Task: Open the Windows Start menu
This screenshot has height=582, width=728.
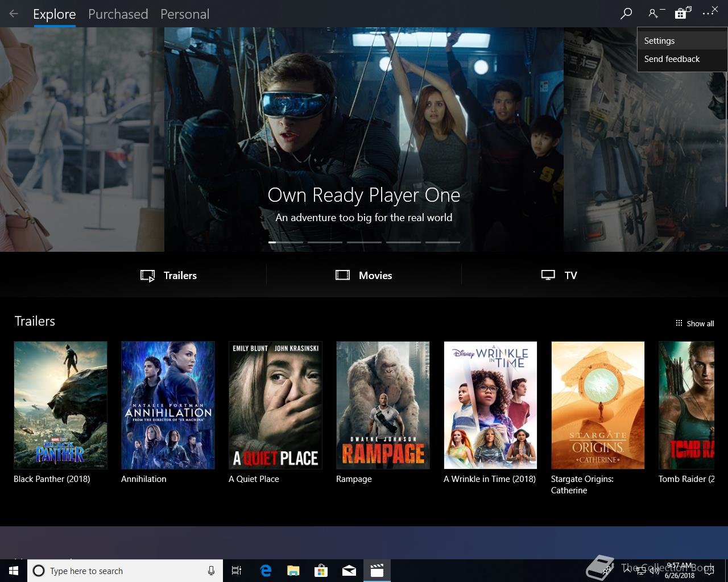Action: [14, 571]
